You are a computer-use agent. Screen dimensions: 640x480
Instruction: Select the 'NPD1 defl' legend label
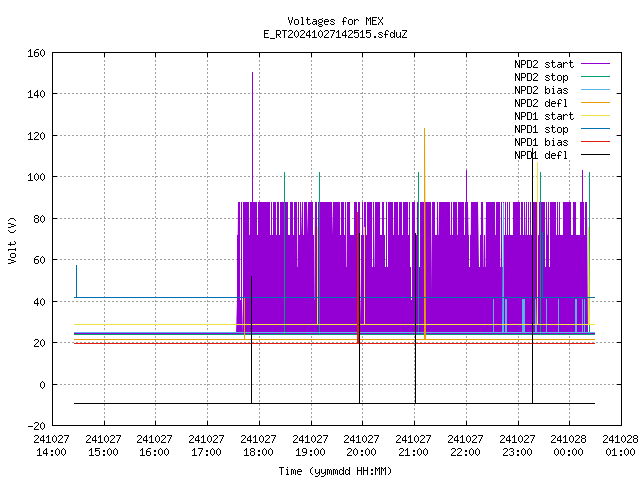point(541,156)
